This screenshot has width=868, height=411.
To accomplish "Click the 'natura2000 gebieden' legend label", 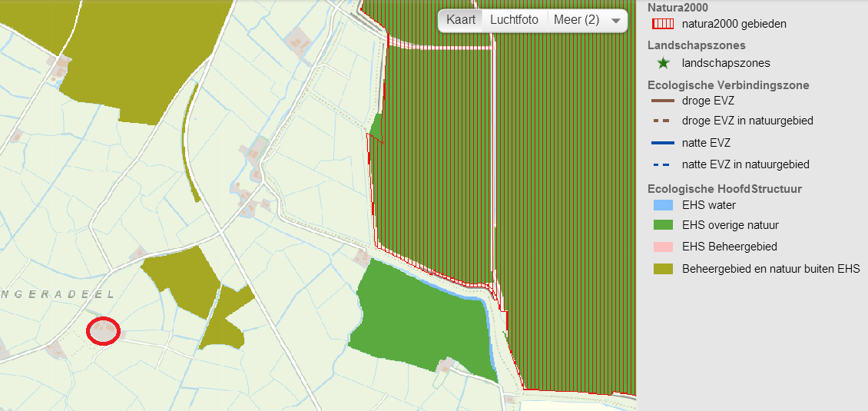I will [734, 24].
